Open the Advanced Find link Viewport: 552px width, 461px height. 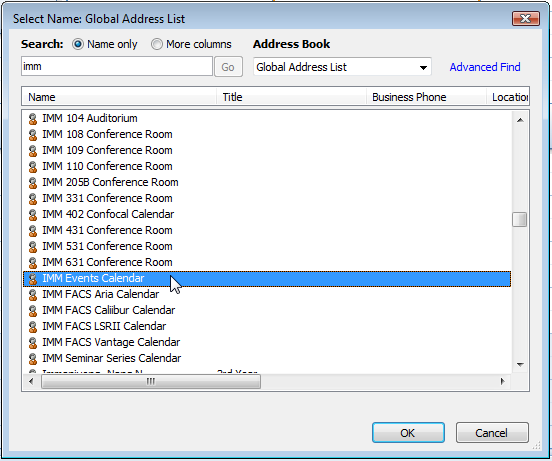485,67
